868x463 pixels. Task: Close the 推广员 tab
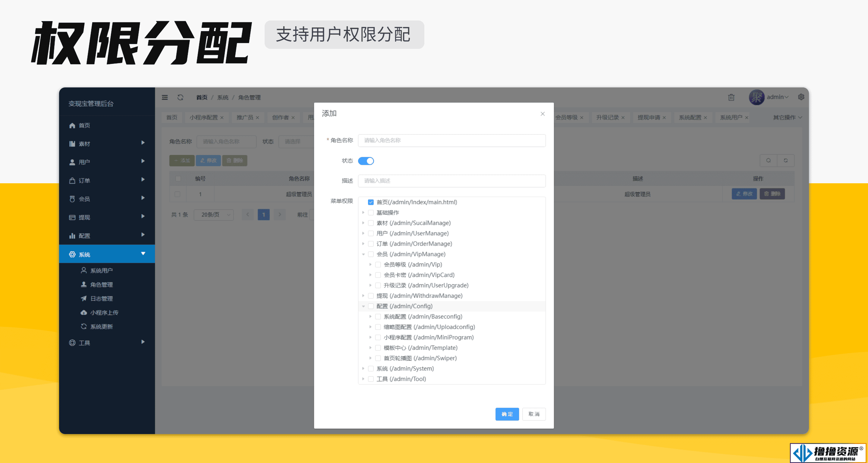tap(257, 118)
